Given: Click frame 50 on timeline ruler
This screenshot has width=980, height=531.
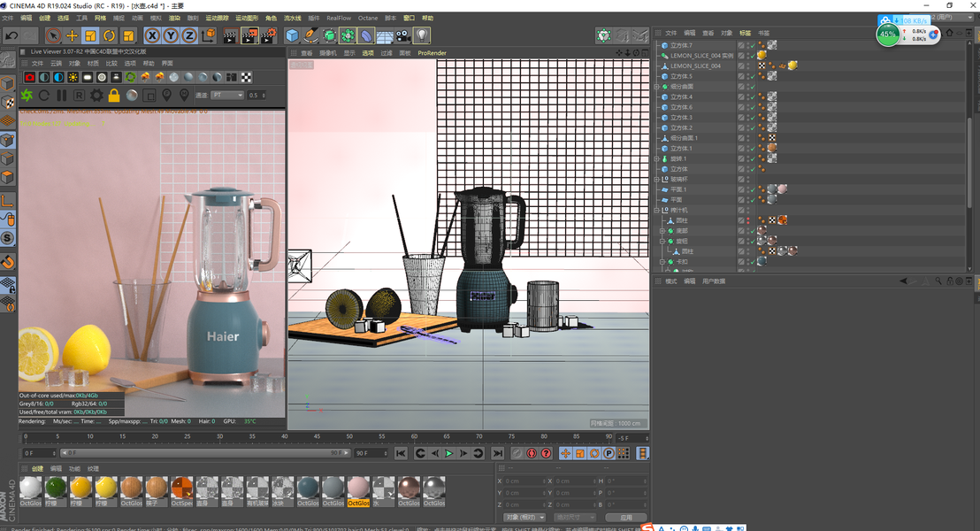Looking at the screenshot, I should tap(348, 436).
